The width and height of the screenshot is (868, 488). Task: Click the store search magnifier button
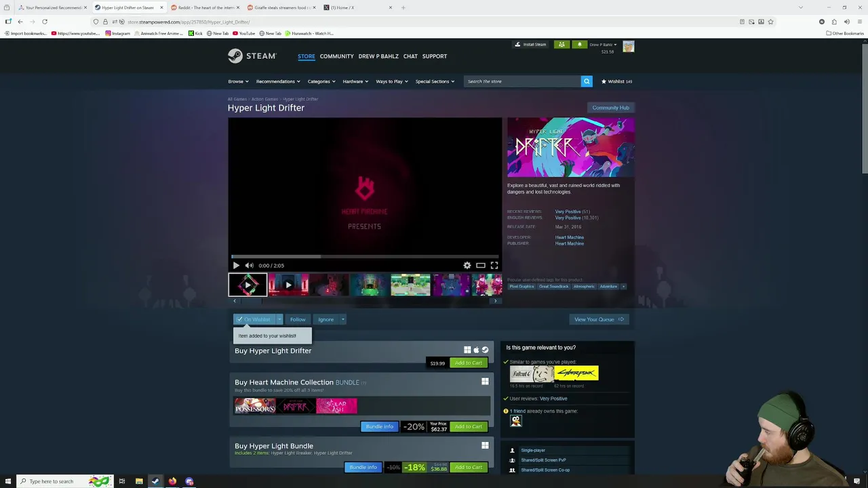(x=587, y=81)
